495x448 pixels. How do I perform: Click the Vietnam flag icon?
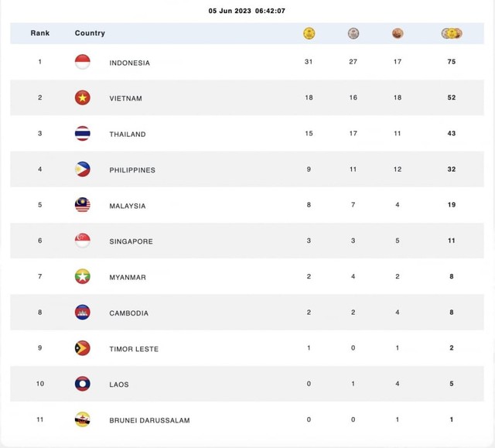point(83,97)
